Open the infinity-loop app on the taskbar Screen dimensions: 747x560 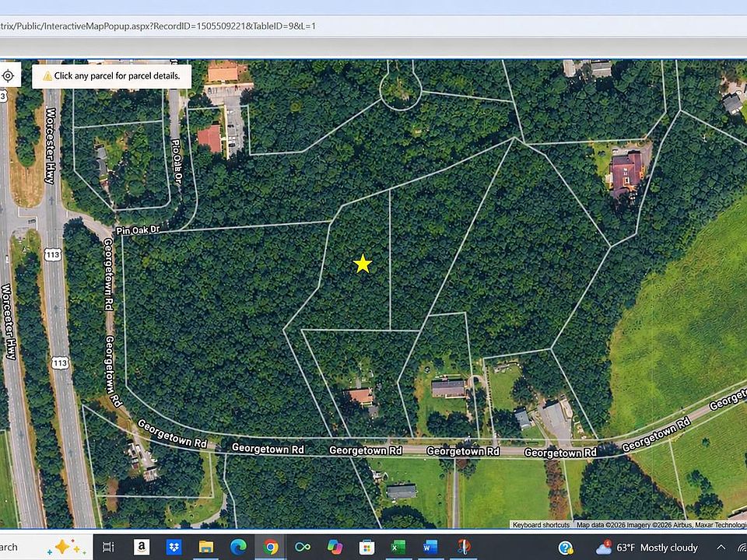[303, 547]
